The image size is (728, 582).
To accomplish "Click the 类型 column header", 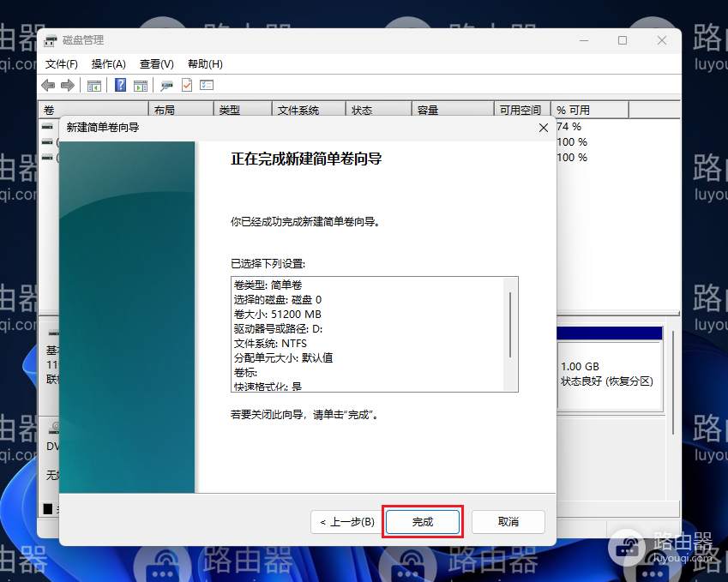I will coord(243,110).
